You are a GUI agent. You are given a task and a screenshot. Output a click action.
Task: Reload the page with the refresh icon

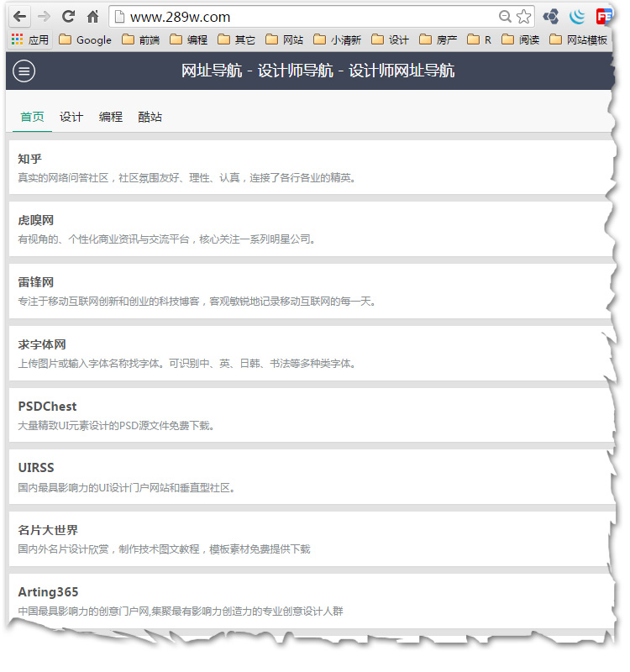68,16
